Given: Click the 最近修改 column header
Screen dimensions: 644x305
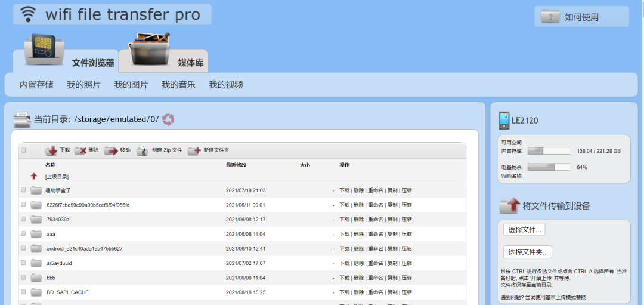Looking at the screenshot, I should [x=236, y=165].
